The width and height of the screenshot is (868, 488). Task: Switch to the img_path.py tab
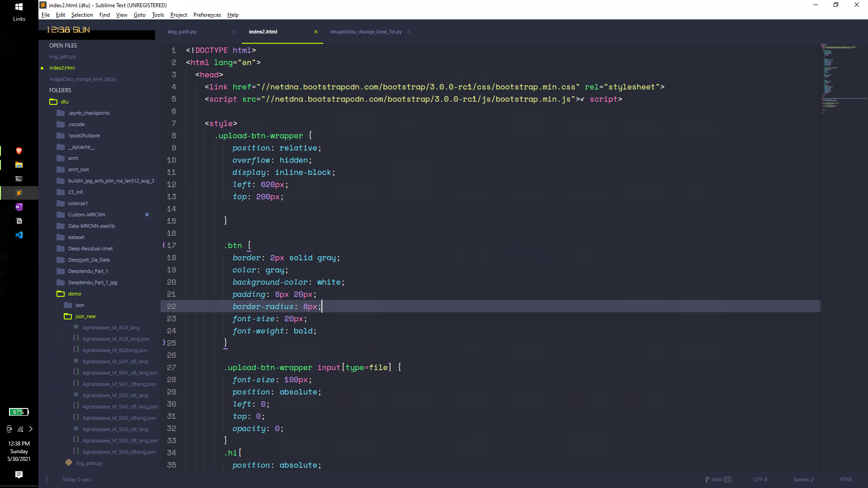pos(182,32)
